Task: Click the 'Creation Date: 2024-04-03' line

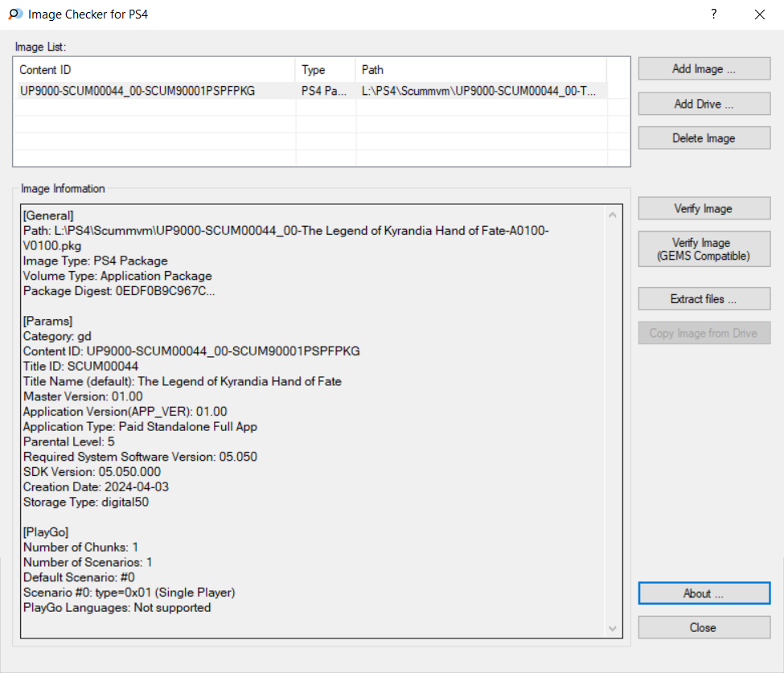Action: (96, 486)
